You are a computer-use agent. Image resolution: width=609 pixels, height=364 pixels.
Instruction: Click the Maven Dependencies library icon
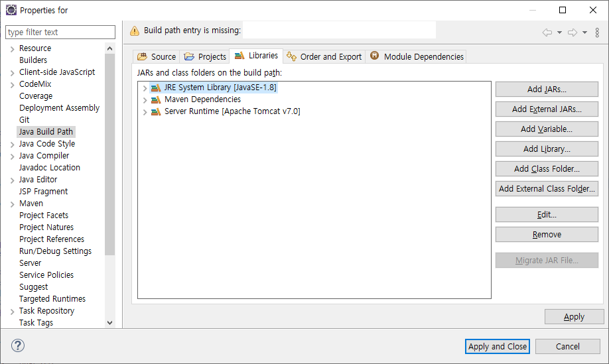point(156,99)
